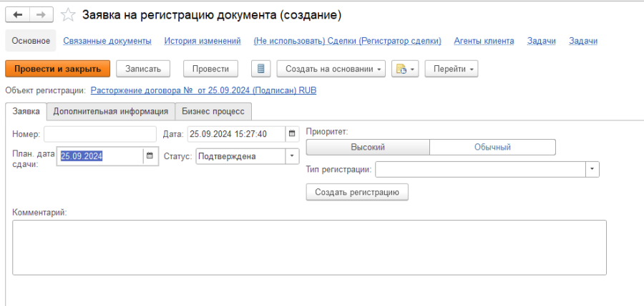Click into the Комментарий text area

pyautogui.click(x=309, y=247)
